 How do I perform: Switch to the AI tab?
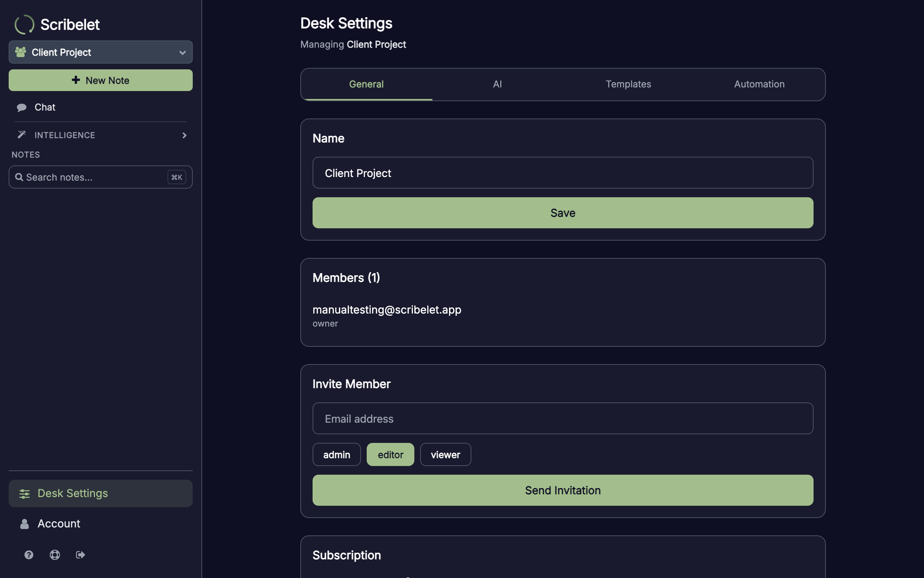497,85
